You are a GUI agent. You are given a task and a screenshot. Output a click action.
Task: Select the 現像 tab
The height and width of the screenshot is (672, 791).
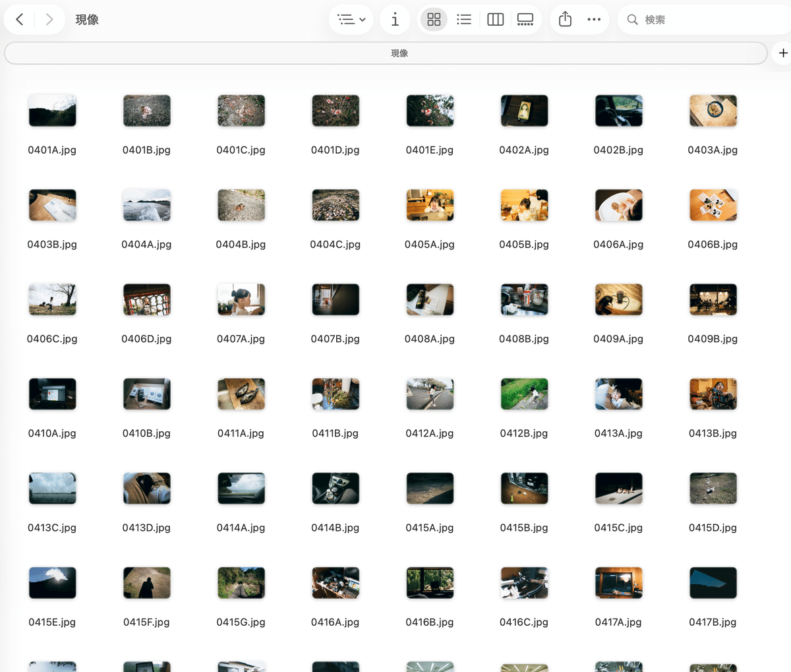point(386,53)
